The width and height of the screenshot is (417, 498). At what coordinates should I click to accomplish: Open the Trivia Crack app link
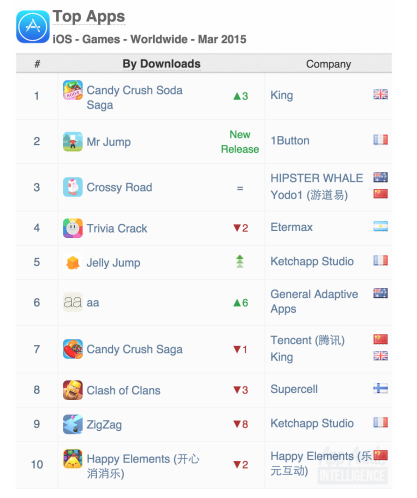tap(117, 228)
